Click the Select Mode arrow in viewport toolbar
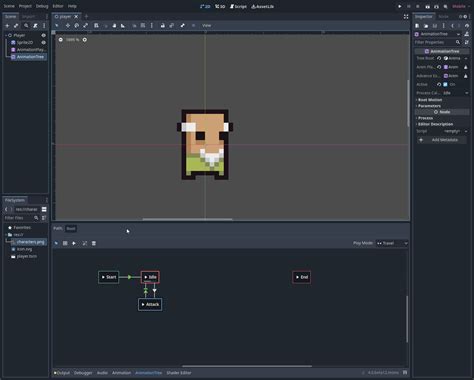 pyautogui.click(x=57, y=25)
